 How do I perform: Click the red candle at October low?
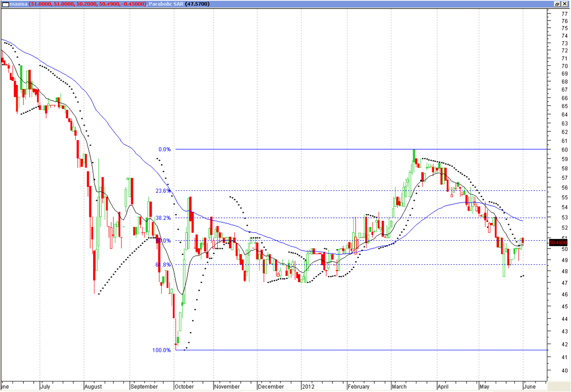176,344
